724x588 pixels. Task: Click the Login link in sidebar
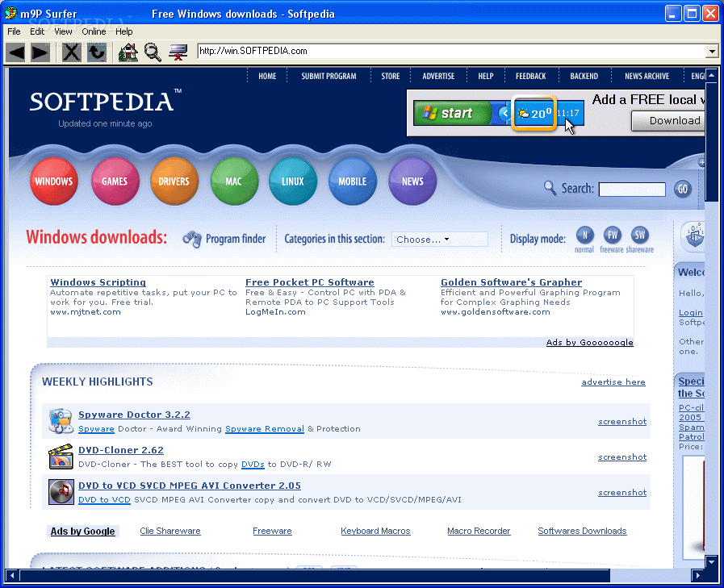point(691,313)
